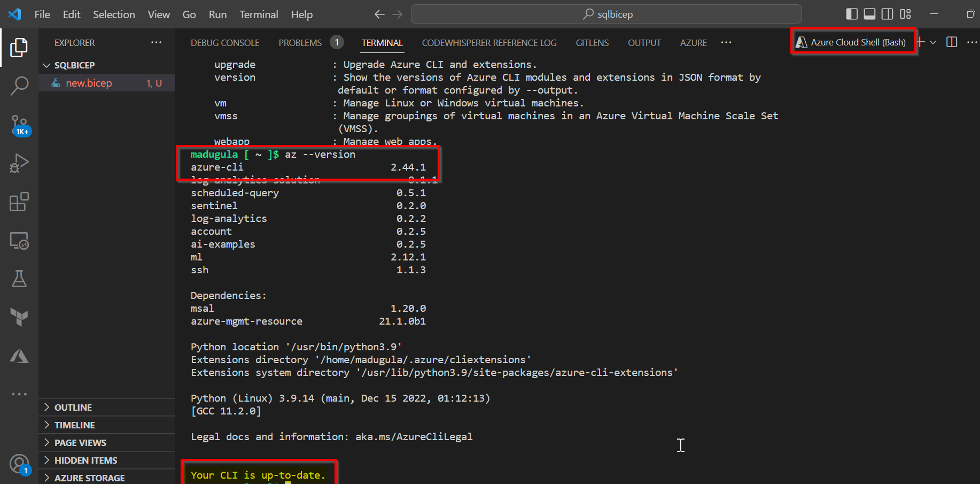The height and width of the screenshot is (484, 980).
Task: Open the Run menu
Action: pyautogui.click(x=217, y=14)
